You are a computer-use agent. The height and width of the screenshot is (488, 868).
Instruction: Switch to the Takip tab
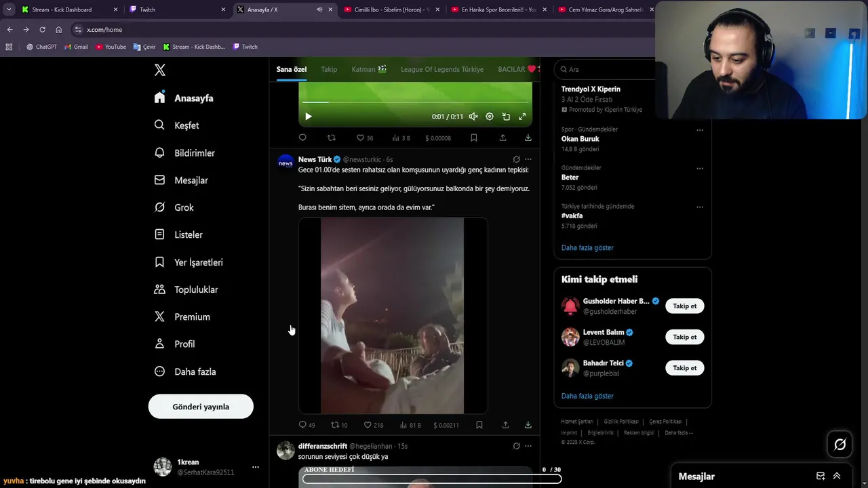click(x=329, y=69)
